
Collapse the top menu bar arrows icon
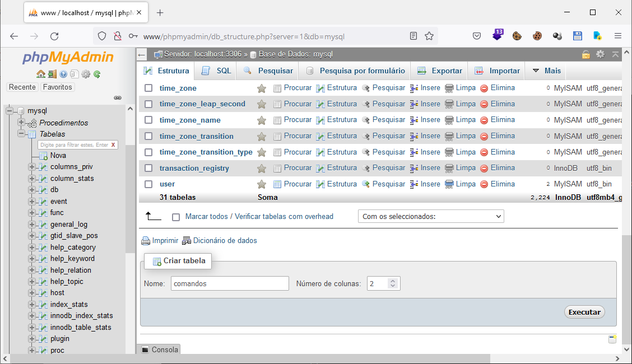616,54
